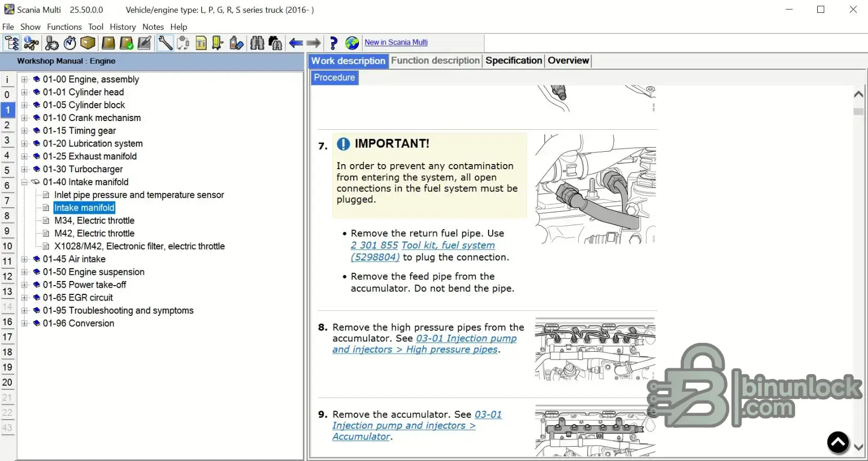Select the M34, Electric throttle document
868x461 pixels.
(x=94, y=221)
